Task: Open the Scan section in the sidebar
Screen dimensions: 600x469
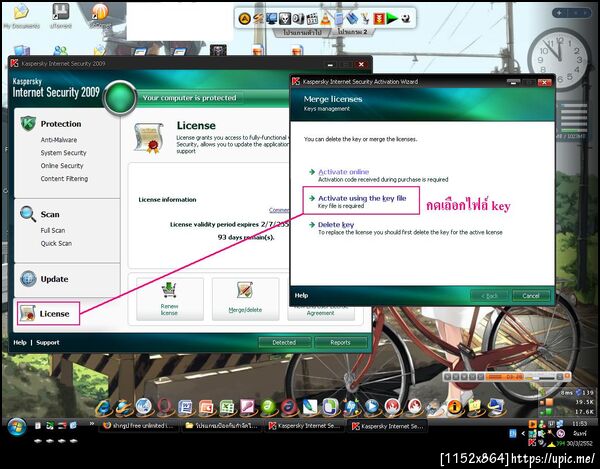Action: click(x=50, y=214)
